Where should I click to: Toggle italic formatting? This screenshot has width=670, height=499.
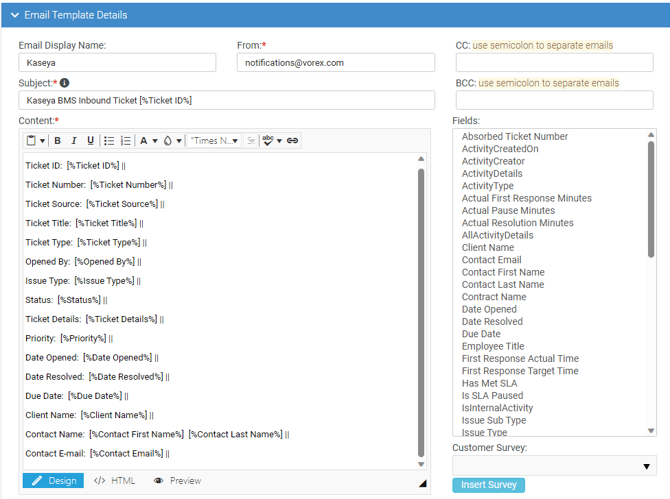74,141
